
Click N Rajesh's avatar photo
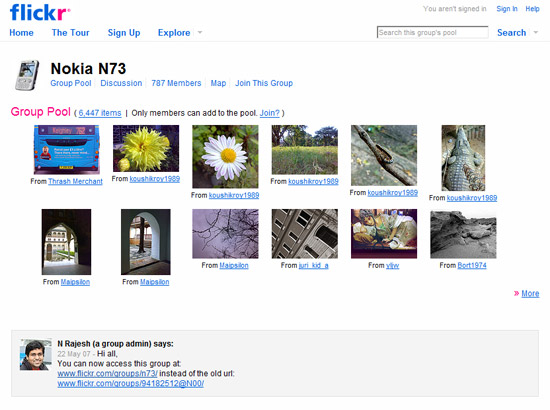(x=36, y=355)
